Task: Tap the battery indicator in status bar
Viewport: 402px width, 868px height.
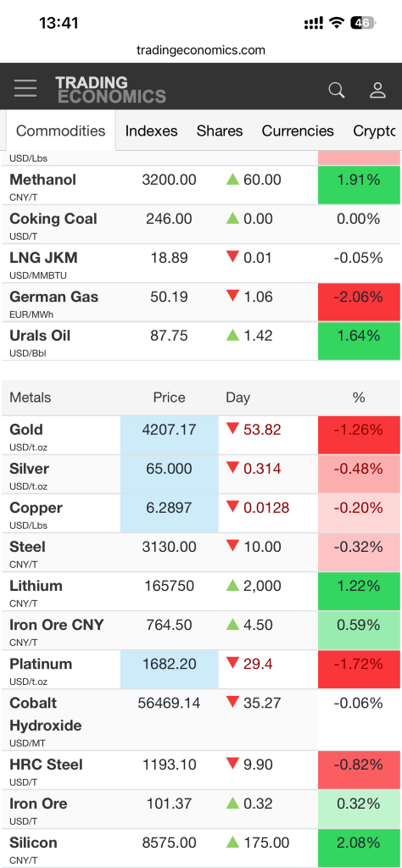Action: pyautogui.click(x=363, y=23)
